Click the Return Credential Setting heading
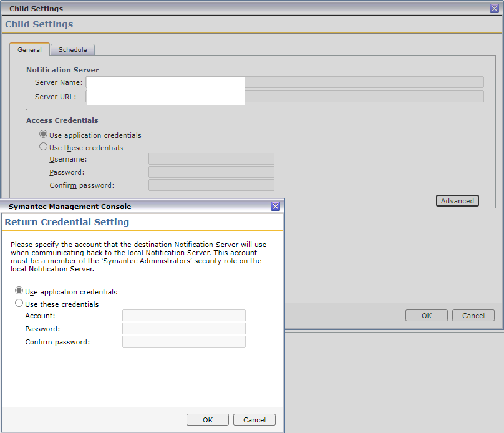Viewport: 504px width, 433px height. coord(67,222)
